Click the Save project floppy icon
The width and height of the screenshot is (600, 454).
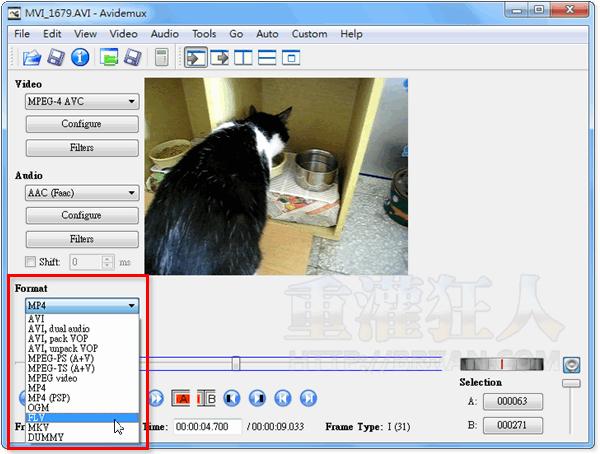click(133, 58)
